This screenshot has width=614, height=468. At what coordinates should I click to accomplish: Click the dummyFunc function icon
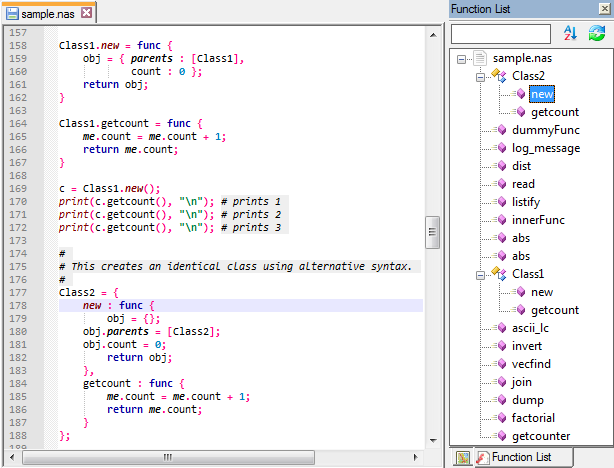(502, 130)
